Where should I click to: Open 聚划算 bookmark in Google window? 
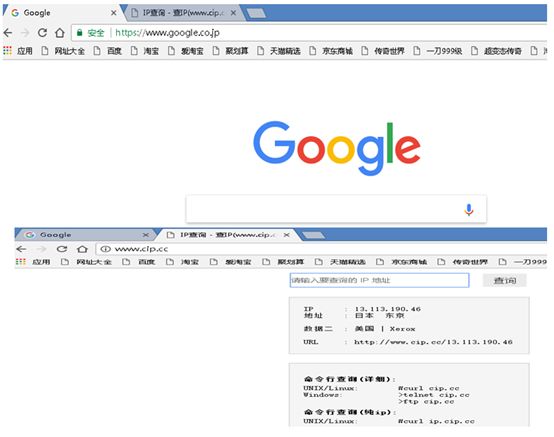230,51
